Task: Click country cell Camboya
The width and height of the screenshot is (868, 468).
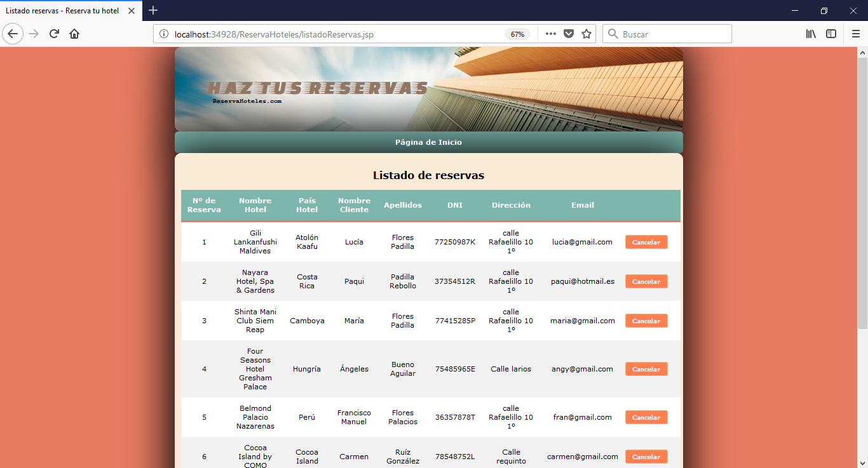Action: tap(307, 321)
